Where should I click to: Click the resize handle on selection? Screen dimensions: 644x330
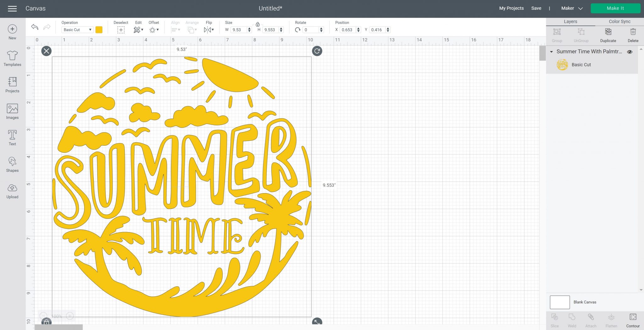click(317, 322)
